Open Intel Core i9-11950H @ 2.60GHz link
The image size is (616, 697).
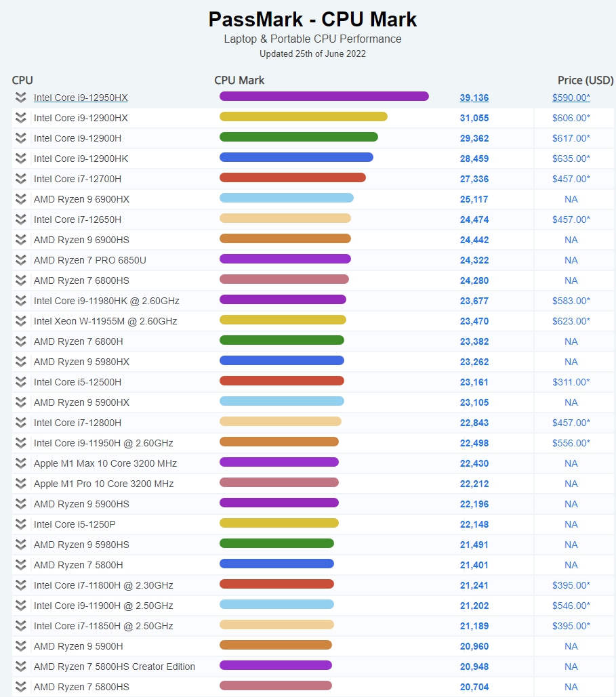(103, 443)
